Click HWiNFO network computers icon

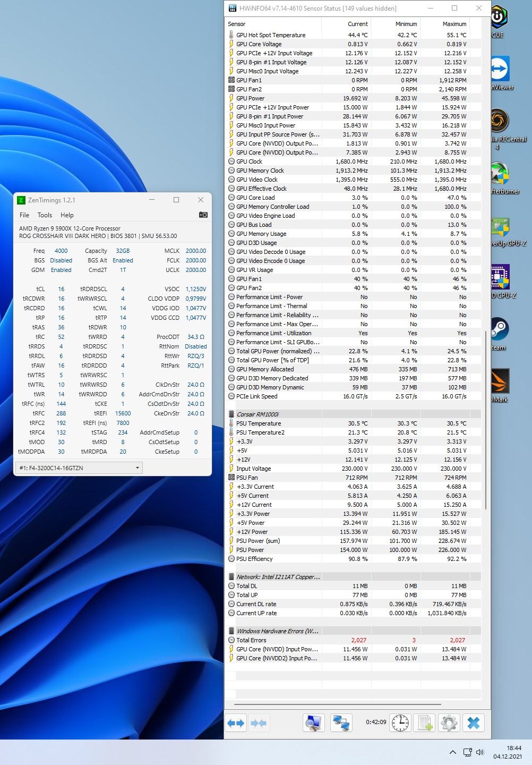[x=340, y=722]
